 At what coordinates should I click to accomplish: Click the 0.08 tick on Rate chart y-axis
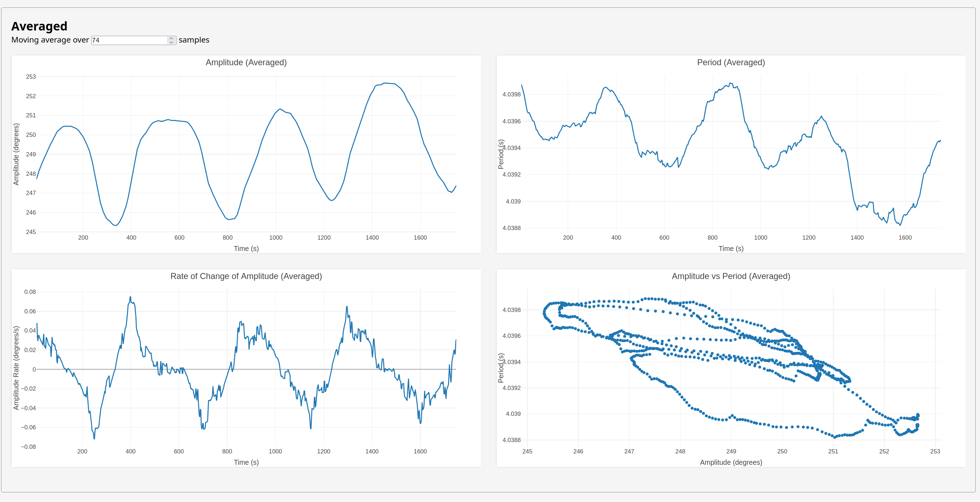coord(30,292)
